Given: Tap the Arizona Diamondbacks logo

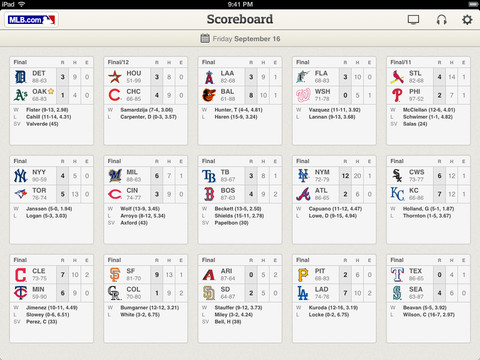Looking at the screenshot, I should point(209,275).
